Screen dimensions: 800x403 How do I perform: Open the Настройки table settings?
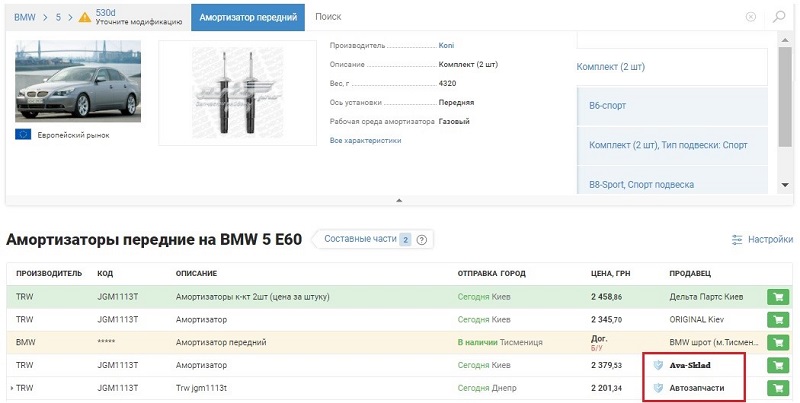[762, 240]
